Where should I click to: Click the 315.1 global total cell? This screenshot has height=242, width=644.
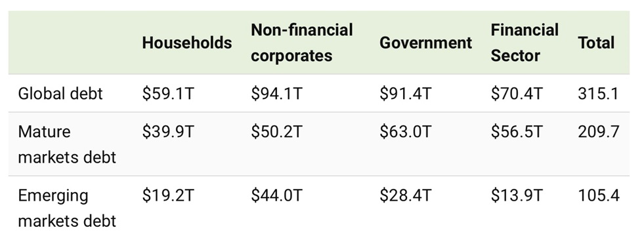click(598, 94)
